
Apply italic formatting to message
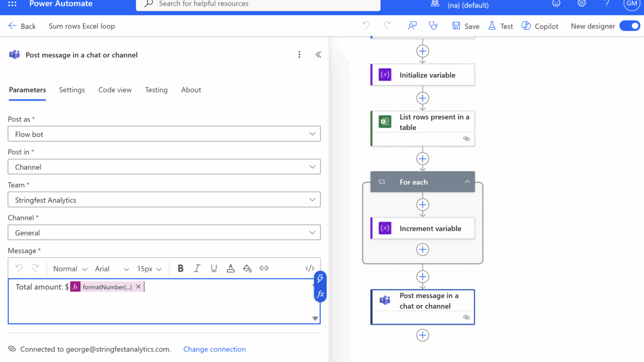tap(197, 268)
